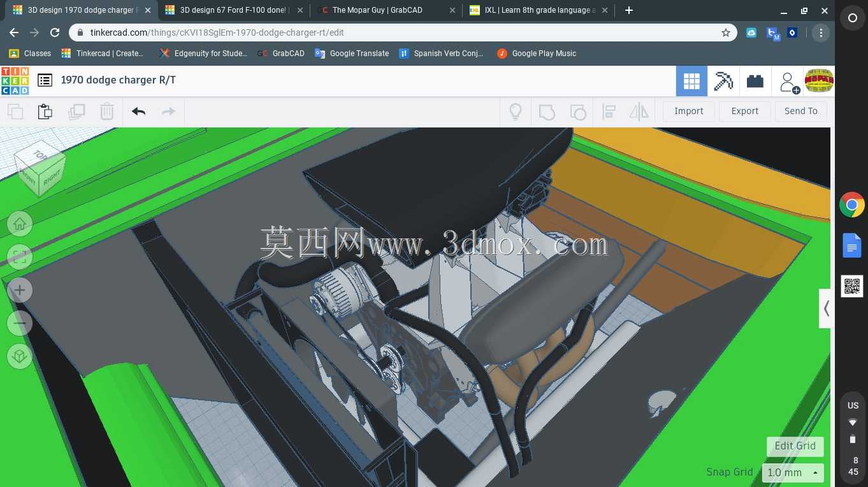Open the Classes bookmark

coord(30,54)
